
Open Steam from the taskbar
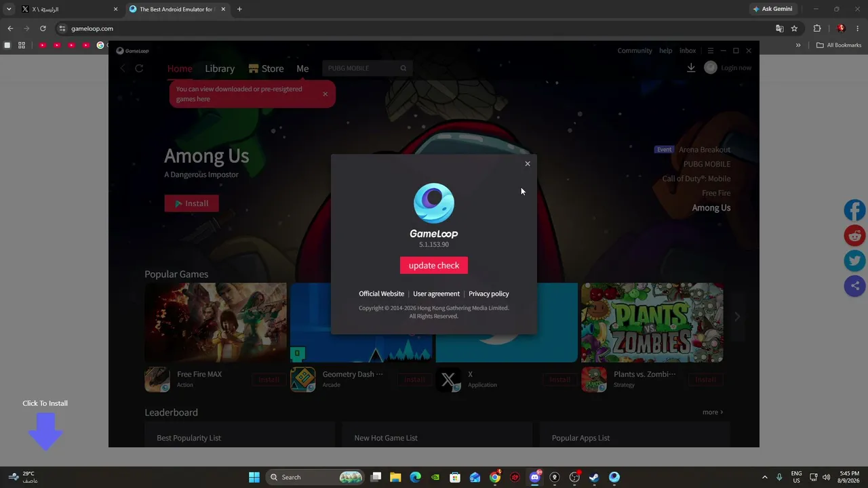coord(594,477)
